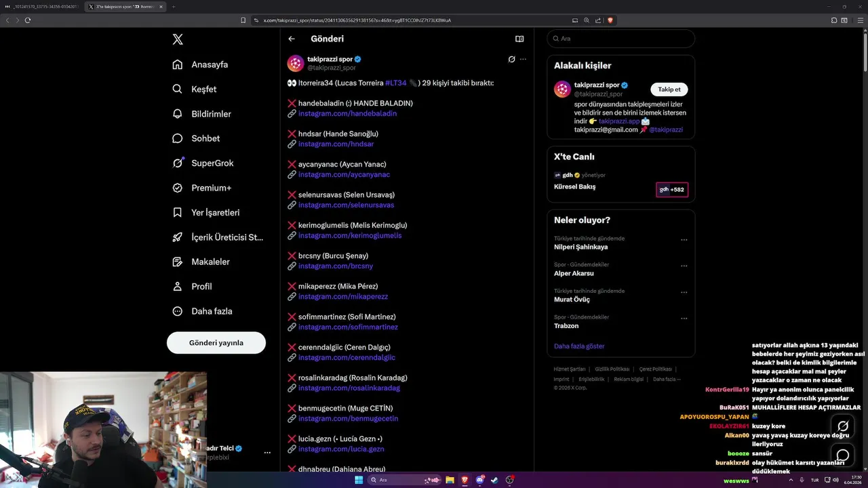Open instagram.com/aycanyanac link
This screenshot has width=868, height=488.
tap(344, 175)
